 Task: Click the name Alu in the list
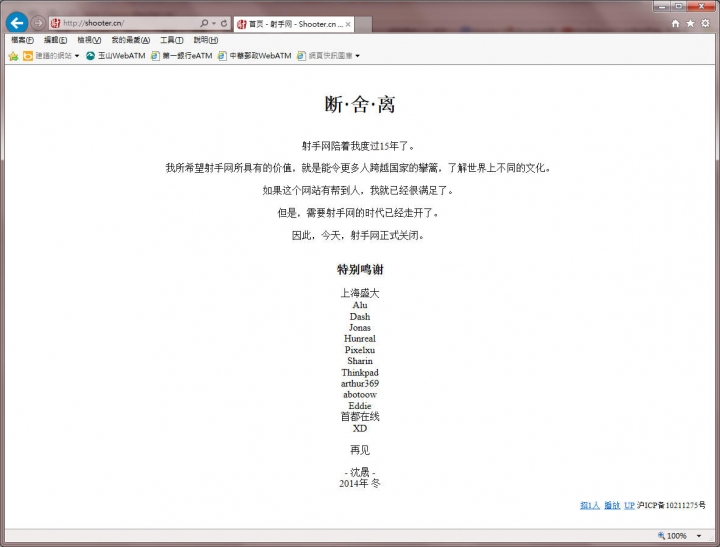360,305
